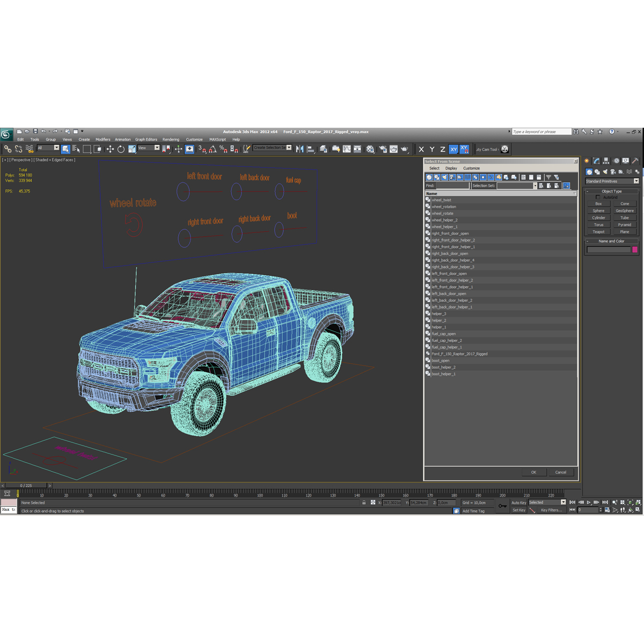644x644 pixels.
Task: Open the Standard Primitives dropdown
Action: tap(612, 181)
